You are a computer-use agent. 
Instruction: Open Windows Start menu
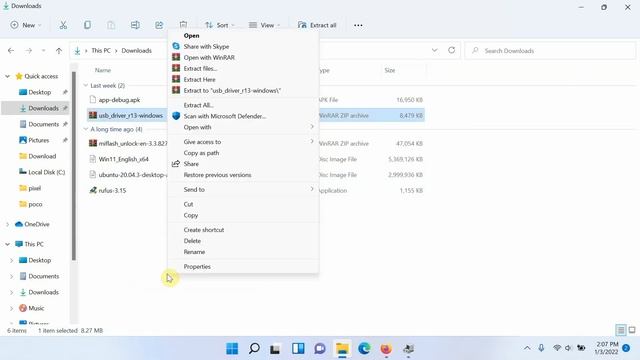coord(232,349)
